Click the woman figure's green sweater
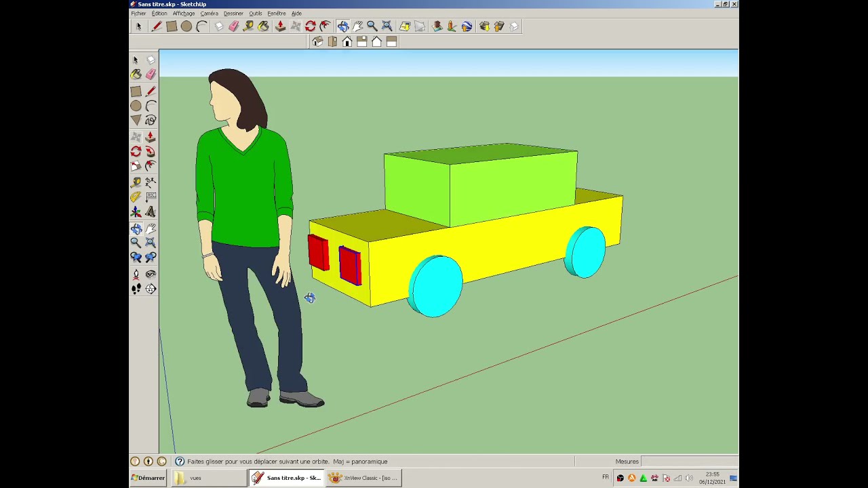Viewport: 868px width, 488px height. pos(244,186)
